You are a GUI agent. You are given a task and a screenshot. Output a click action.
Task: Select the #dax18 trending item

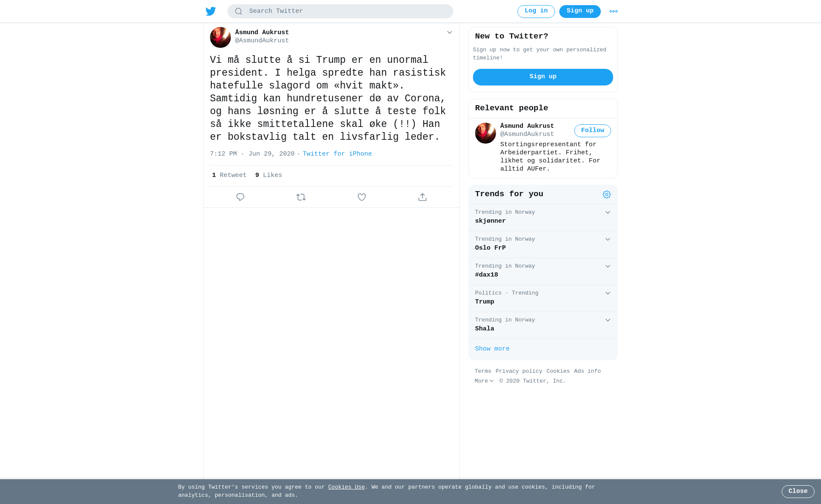point(543,271)
